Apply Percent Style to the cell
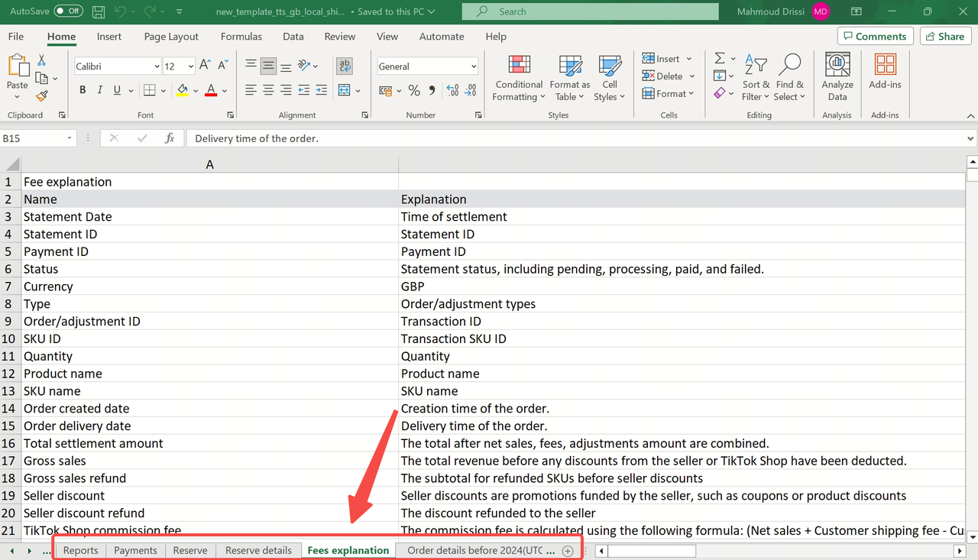Image resolution: width=978 pixels, height=560 pixels. click(x=414, y=91)
